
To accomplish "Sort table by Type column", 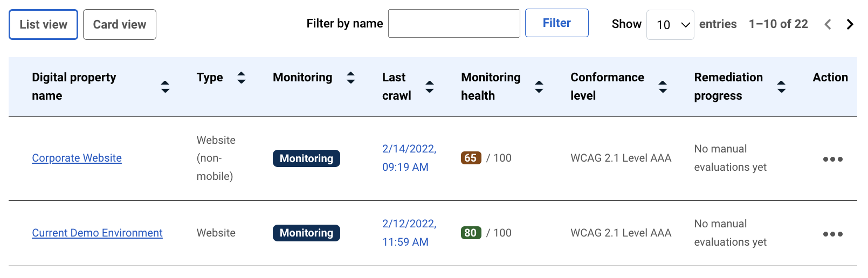I will (242, 78).
